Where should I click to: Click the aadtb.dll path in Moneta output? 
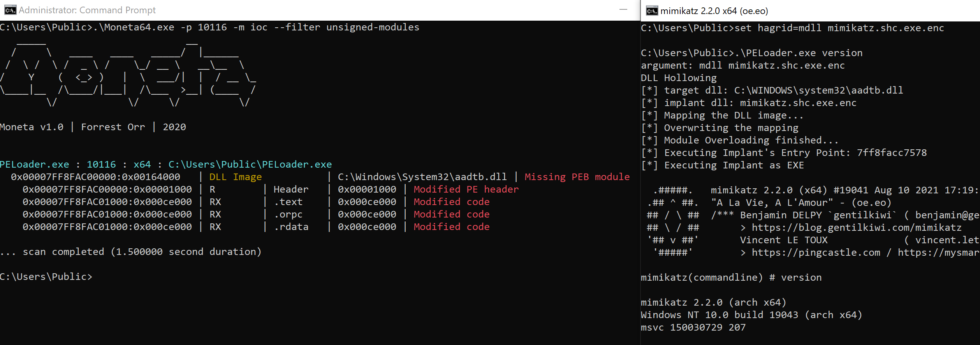pos(422,177)
